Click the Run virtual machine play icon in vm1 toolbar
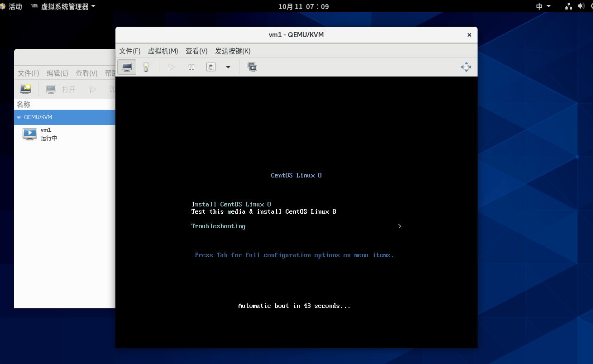593x364 pixels. [172, 67]
